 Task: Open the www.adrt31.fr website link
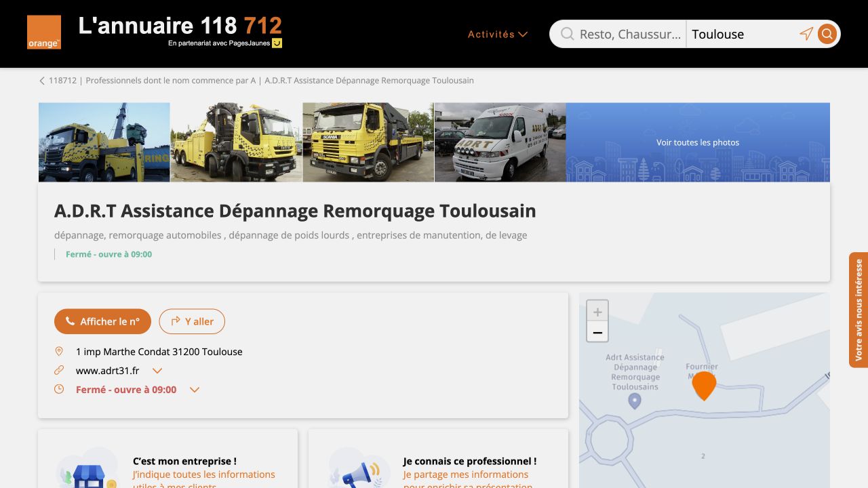coord(108,371)
